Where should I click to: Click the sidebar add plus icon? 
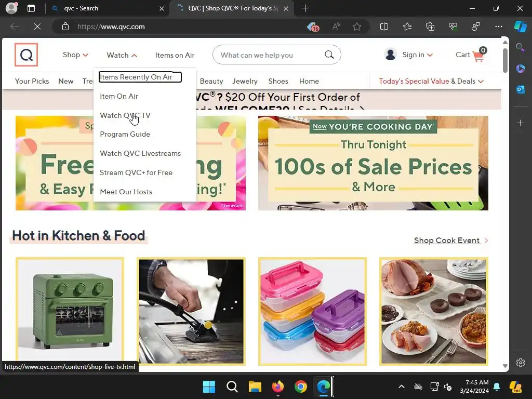tap(520, 123)
